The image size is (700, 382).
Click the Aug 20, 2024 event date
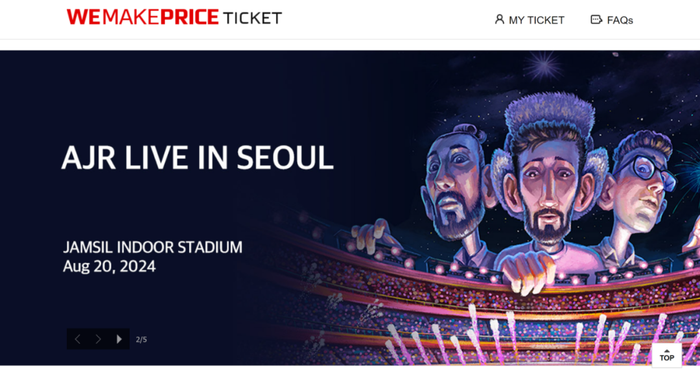click(109, 266)
